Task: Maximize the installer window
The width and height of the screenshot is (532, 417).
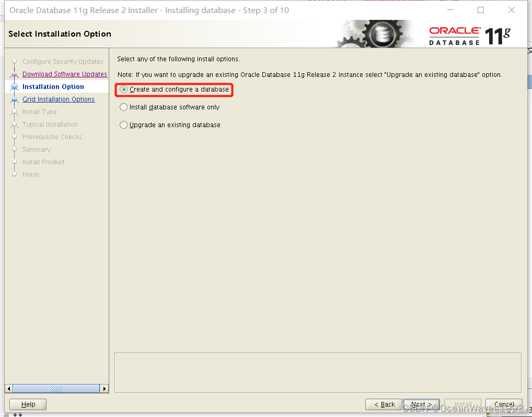Action: (x=481, y=10)
